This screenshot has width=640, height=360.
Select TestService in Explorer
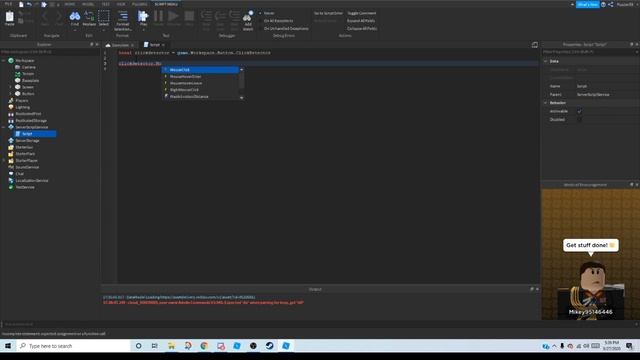coord(22,187)
